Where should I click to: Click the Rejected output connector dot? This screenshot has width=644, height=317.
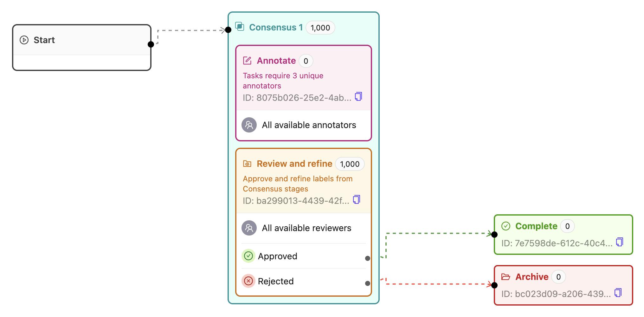pos(368,283)
